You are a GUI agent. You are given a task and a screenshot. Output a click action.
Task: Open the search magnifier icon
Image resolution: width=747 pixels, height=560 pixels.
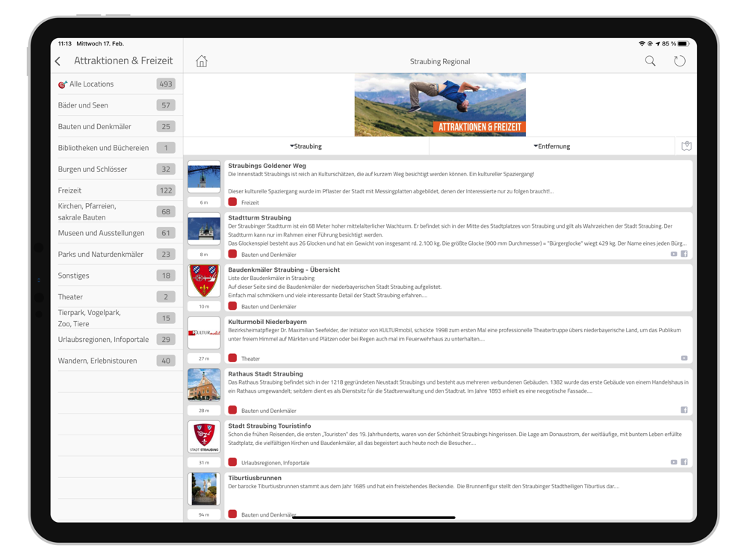650,61
